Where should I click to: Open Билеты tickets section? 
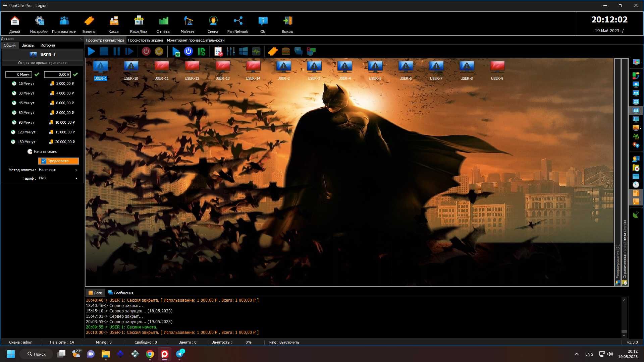89,24
